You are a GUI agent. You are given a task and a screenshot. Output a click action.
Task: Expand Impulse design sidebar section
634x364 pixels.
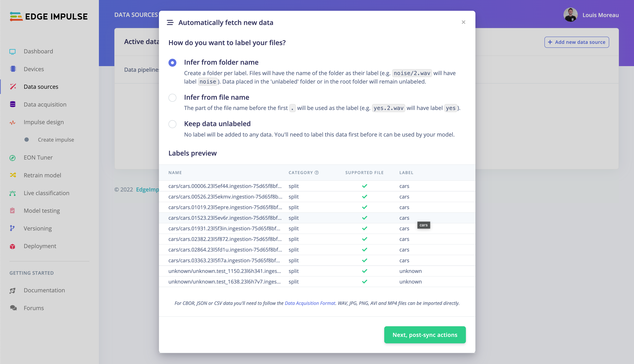pyautogui.click(x=44, y=122)
